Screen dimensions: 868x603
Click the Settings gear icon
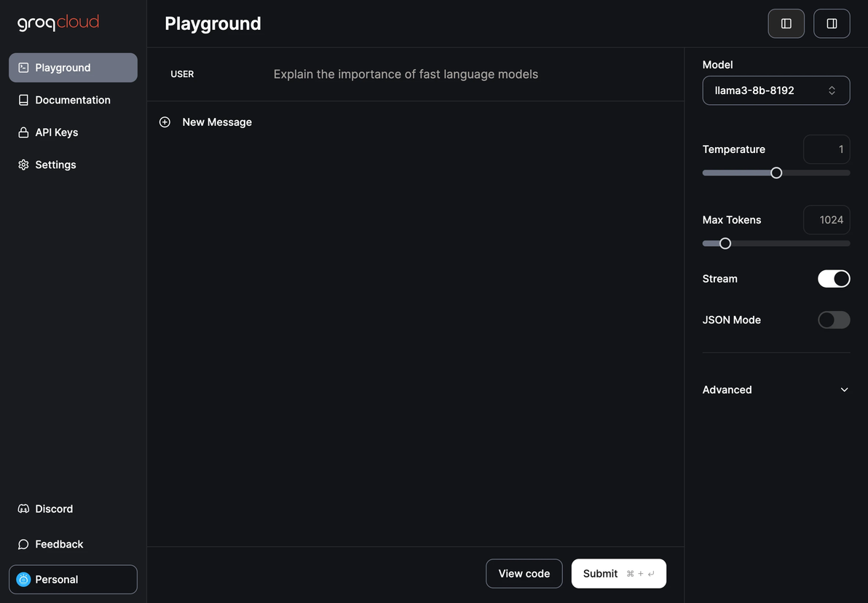pos(23,165)
